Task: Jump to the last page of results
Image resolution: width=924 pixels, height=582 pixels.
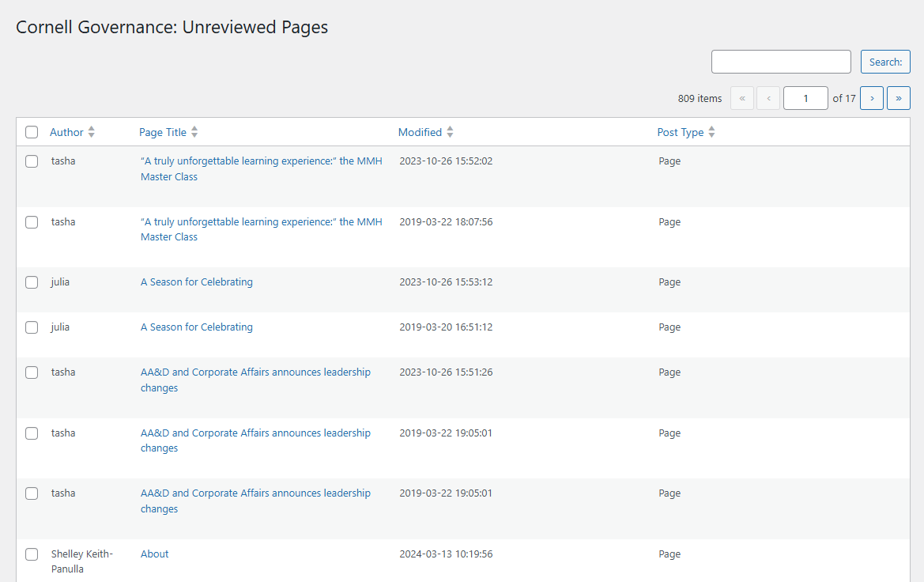Action: pos(899,99)
